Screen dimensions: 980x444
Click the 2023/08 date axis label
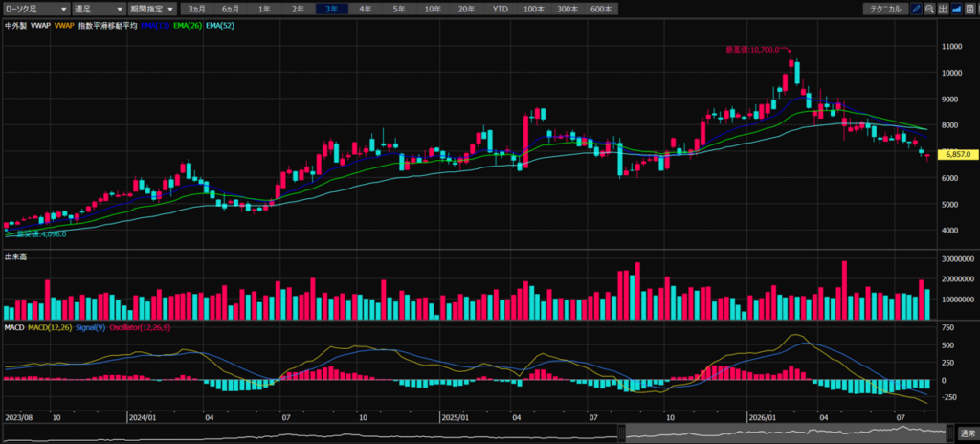[x=18, y=416]
